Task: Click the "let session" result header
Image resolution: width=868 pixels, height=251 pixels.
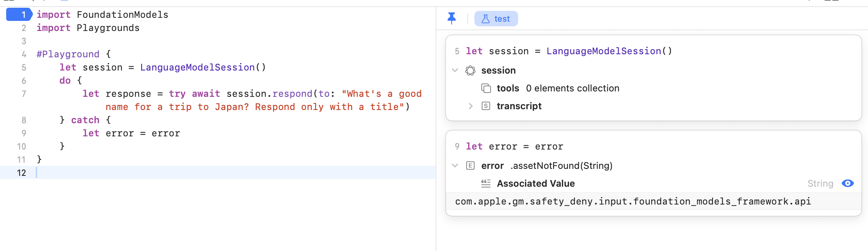Action: pos(569,51)
